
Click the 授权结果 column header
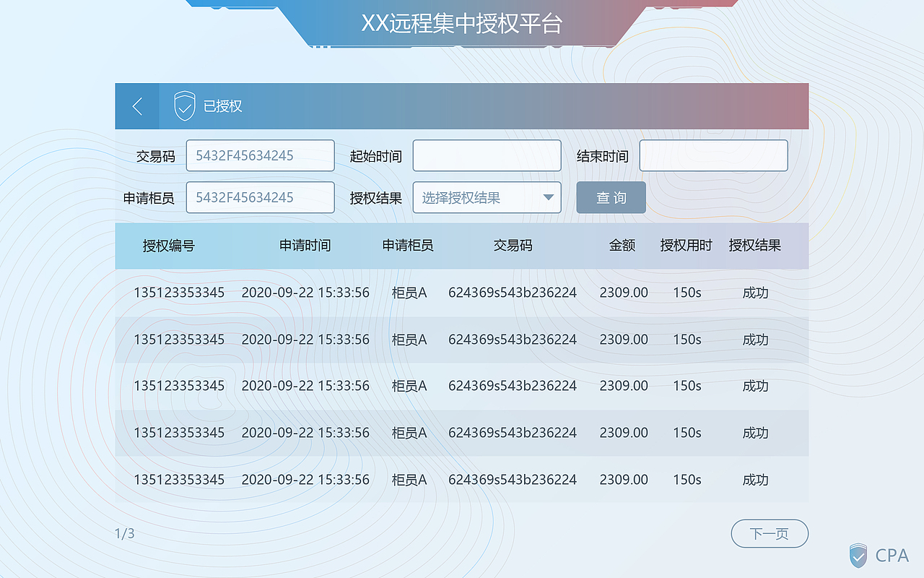[x=754, y=246]
